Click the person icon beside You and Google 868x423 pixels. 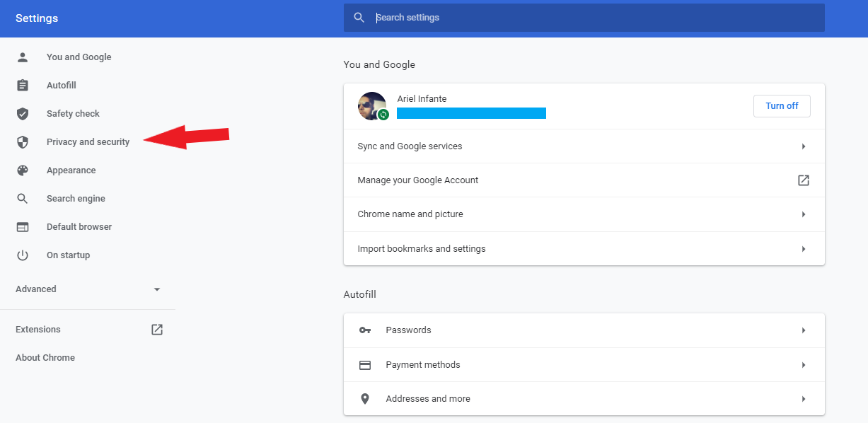pyautogui.click(x=23, y=57)
